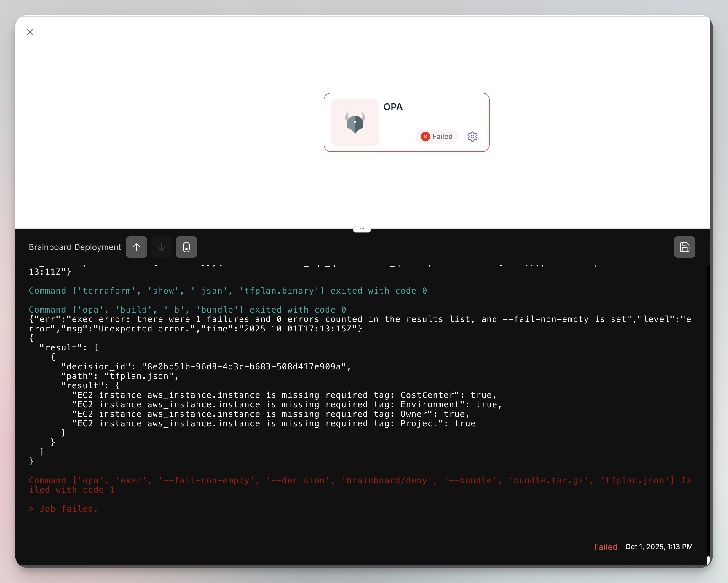This screenshot has width=728, height=583.
Task: Select the Brainboard Deployment title
Action: [x=75, y=247]
